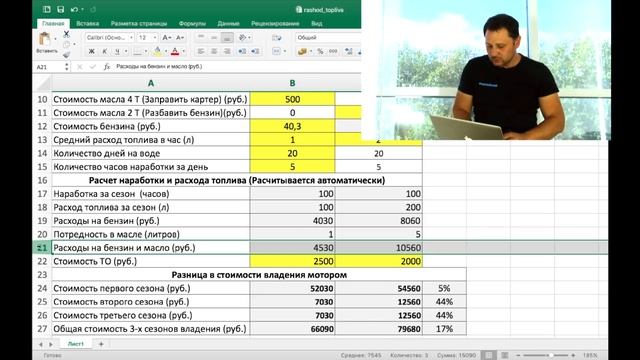Image resolution: width=640 pixels, height=360 pixels.
Task: Add a new sheet with the plus button
Action: coord(101,344)
